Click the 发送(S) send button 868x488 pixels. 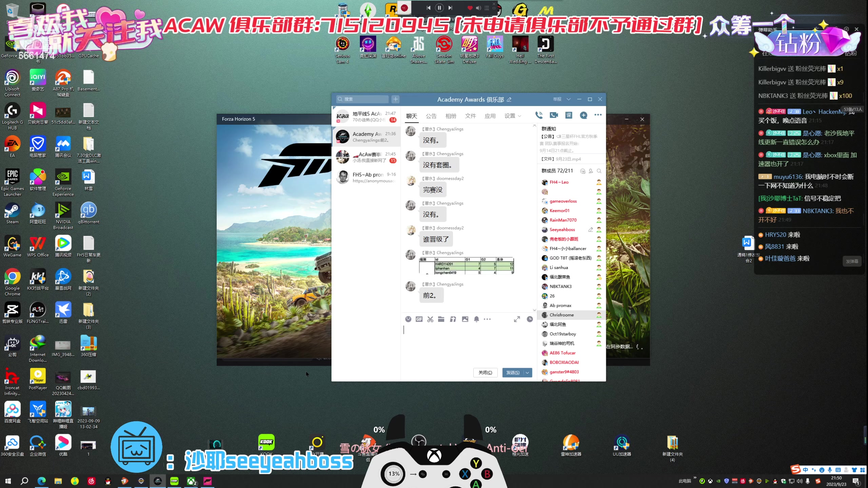pos(513,372)
